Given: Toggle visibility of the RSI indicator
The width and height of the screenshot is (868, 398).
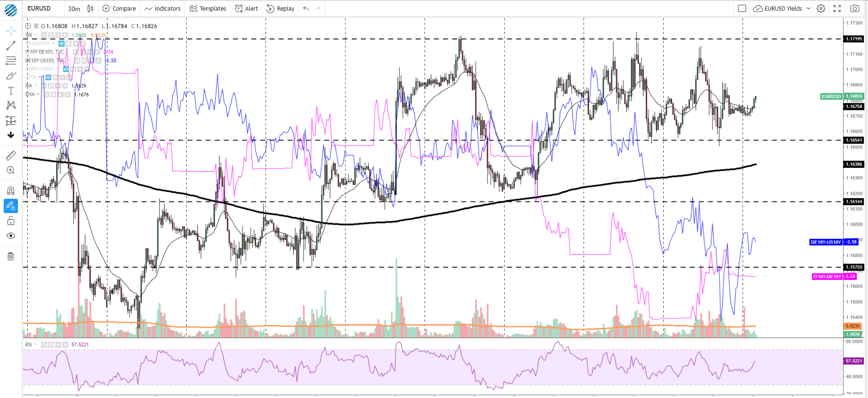Looking at the screenshot, I should (x=44, y=345).
